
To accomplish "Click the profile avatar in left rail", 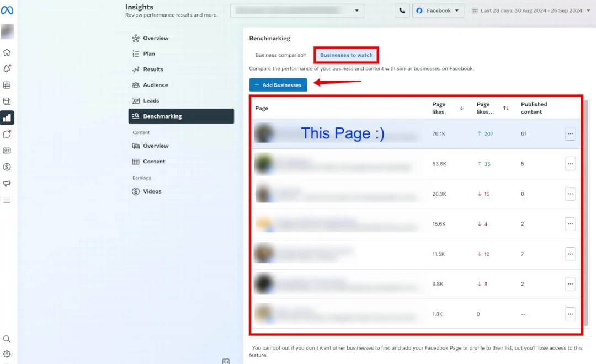I will [7, 31].
